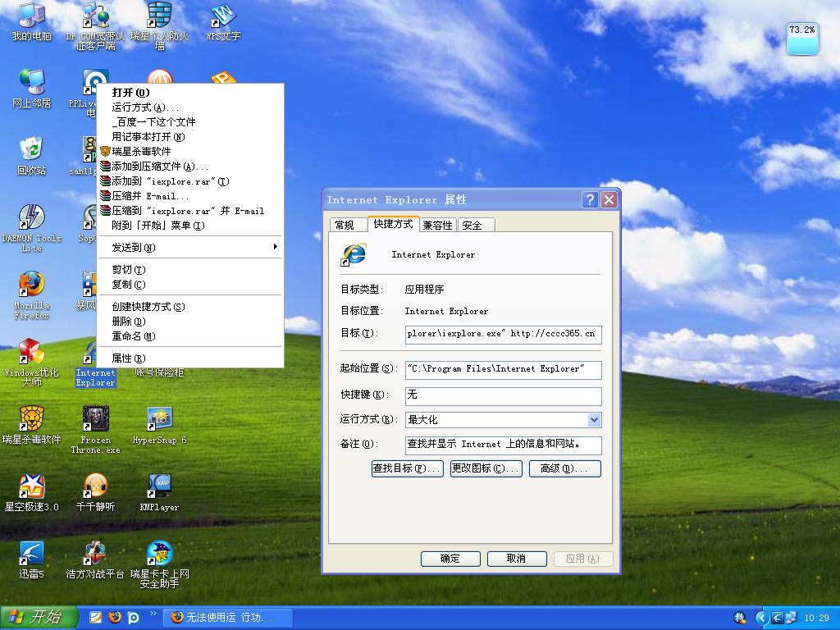Expand the 发送到 submenu
The width and height of the screenshot is (840, 630).
click(190, 248)
